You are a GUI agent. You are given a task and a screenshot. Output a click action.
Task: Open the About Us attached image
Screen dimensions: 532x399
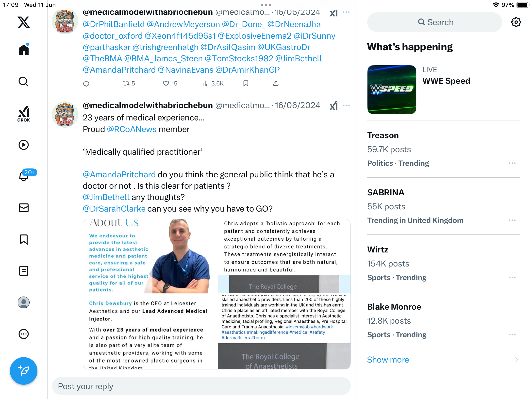(x=217, y=294)
